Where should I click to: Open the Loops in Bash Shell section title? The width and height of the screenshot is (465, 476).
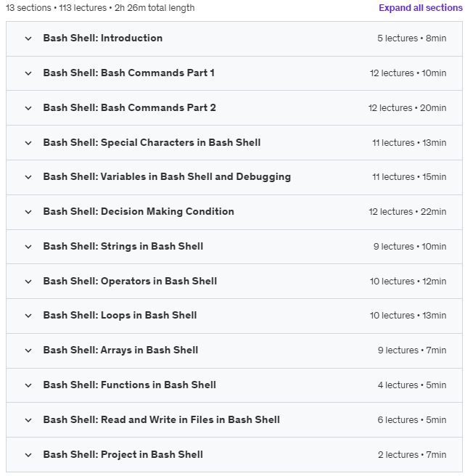pos(120,316)
